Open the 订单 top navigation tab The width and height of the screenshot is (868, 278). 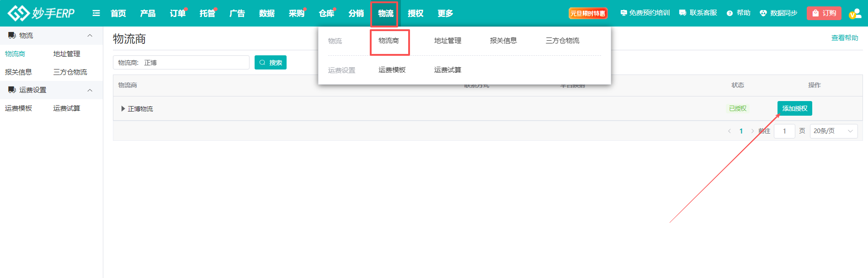pos(177,13)
